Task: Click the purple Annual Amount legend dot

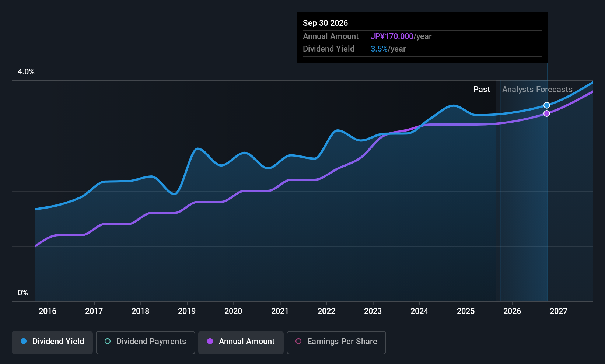Action: [210, 342]
